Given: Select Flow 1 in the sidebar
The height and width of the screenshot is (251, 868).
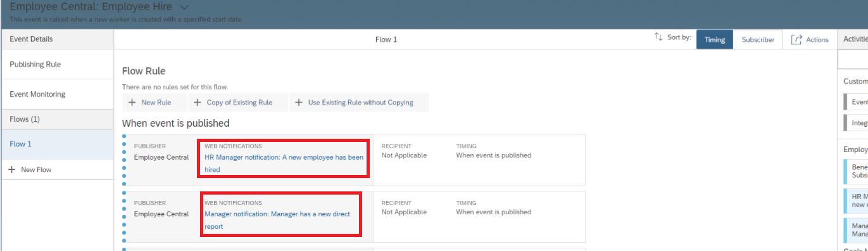Looking at the screenshot, I should coord(57,144).
